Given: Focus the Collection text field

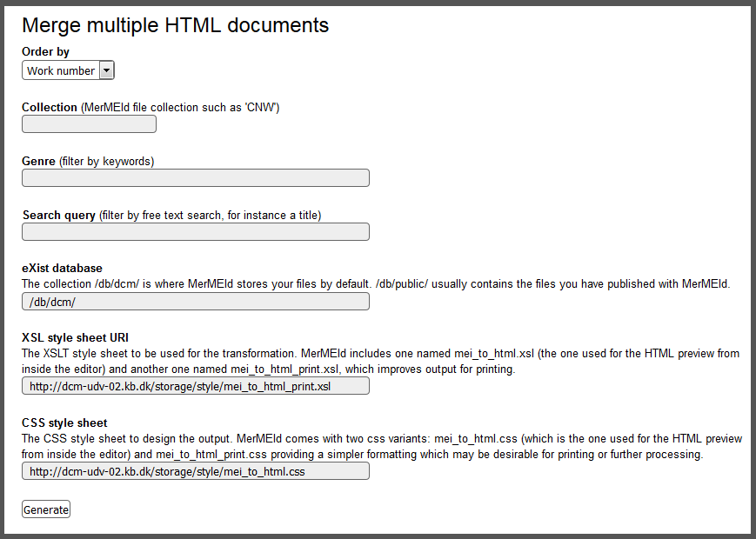Looking at the screenshot, I should click(x=89, y=124).
